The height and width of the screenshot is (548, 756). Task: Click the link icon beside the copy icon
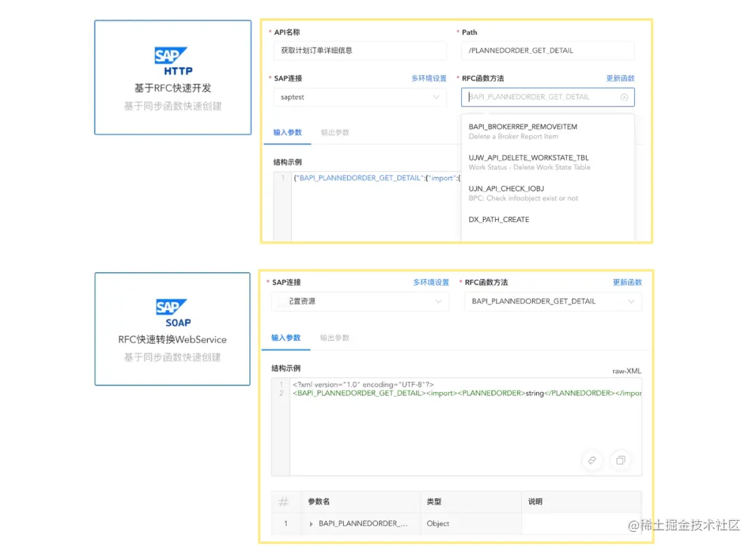coord(591,461)
